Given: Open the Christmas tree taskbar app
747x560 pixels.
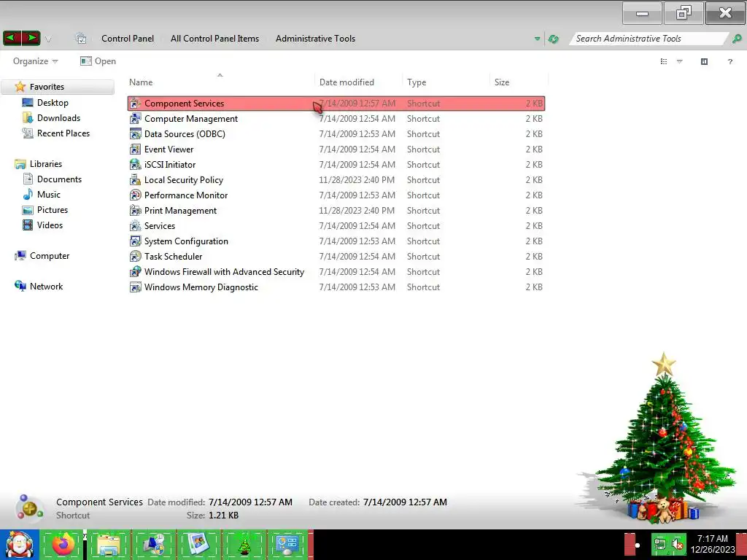Looking at the screenshot, I should (x=244, y=544).
